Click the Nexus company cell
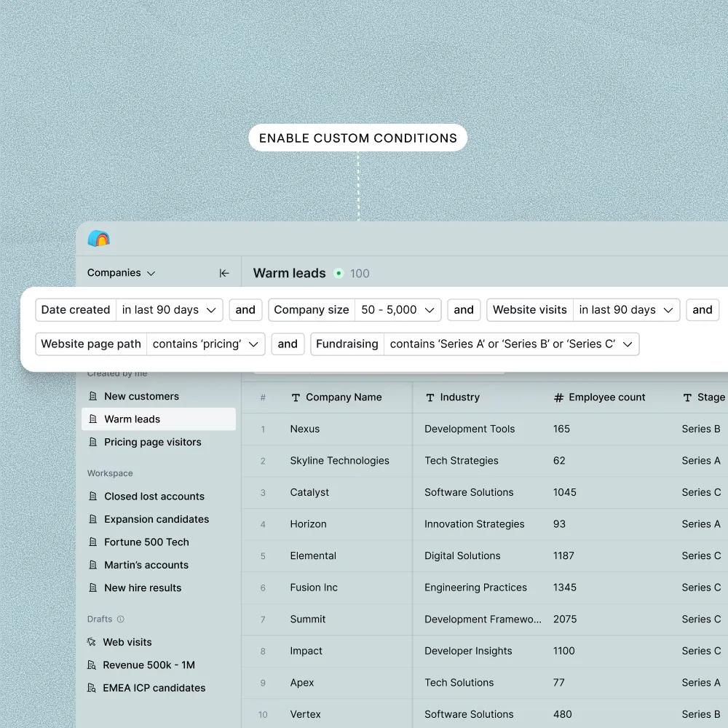The height and width of the screenshot is (728, 728). click(304, 429)
